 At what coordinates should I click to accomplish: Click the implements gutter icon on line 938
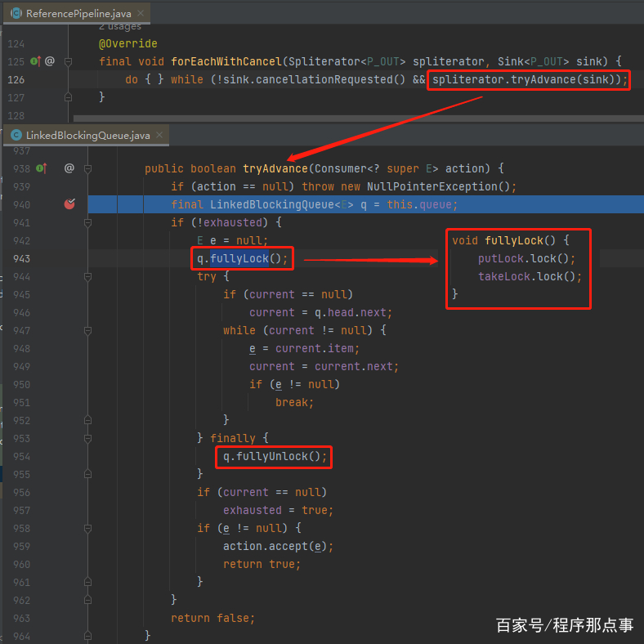(x=41, y=168)
